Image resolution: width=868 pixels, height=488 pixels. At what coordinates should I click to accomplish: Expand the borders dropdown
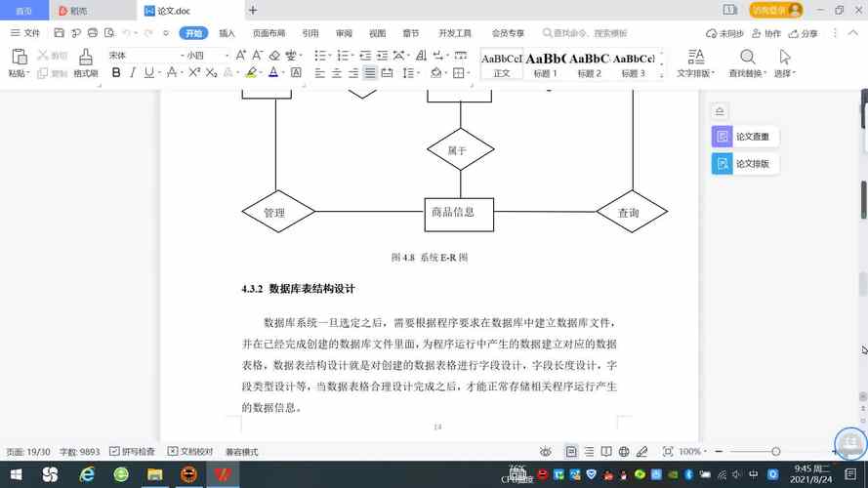tap(469, 73)
